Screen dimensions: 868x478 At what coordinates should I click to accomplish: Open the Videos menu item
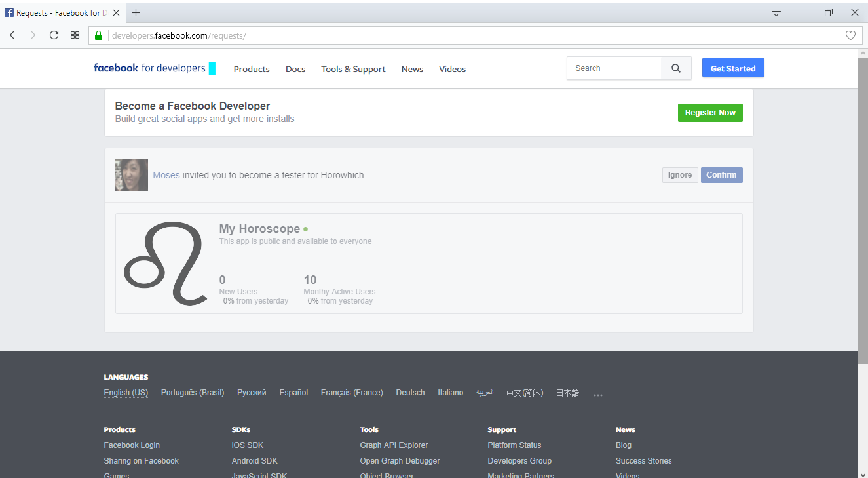point(453,69)
